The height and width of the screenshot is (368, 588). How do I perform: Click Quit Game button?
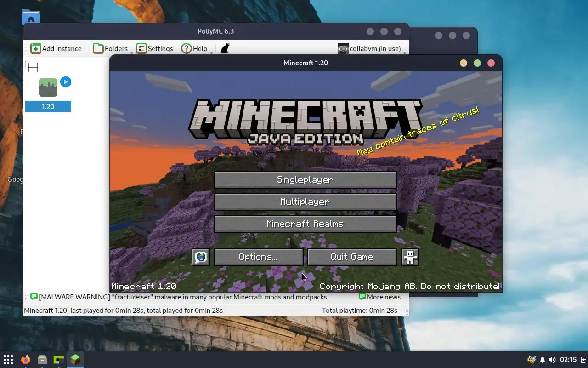352,257
